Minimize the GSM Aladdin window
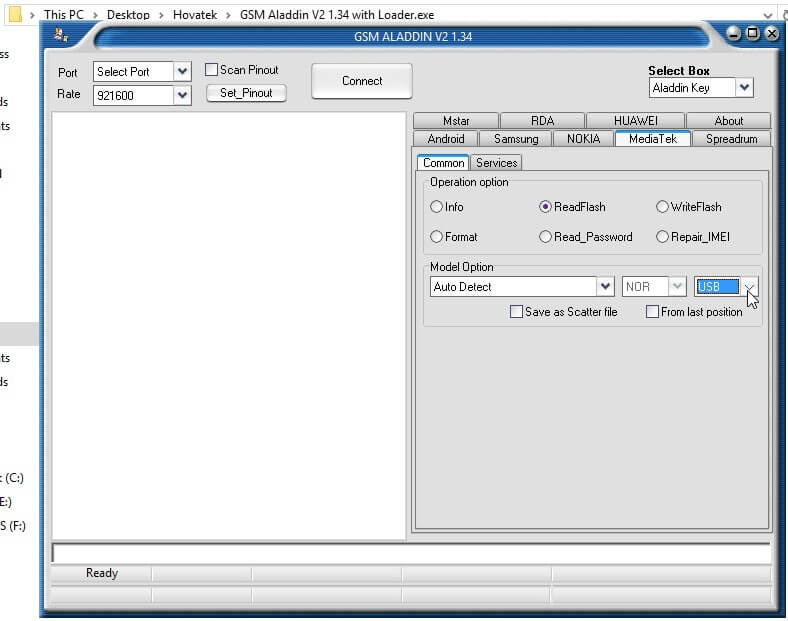 tap(735, 34)
